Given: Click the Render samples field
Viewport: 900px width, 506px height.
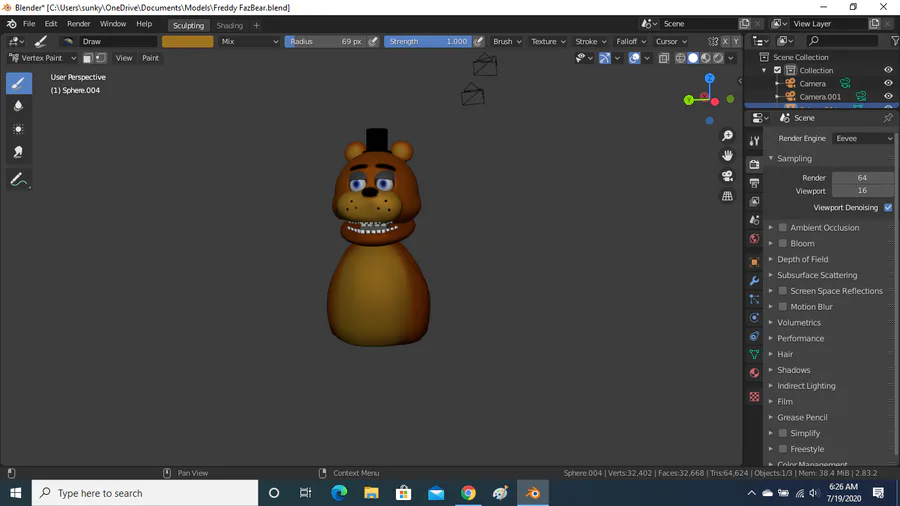Looking at the screenshot, I should pos(863,178).
